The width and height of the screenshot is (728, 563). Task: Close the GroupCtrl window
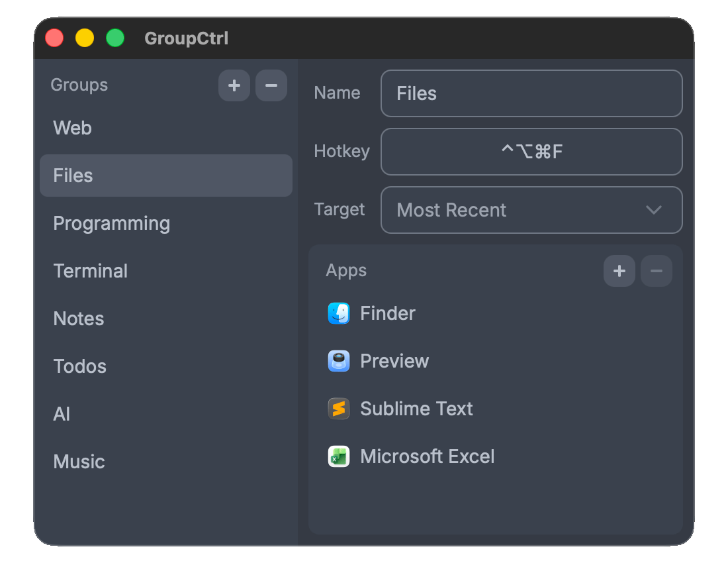point(54,38)
